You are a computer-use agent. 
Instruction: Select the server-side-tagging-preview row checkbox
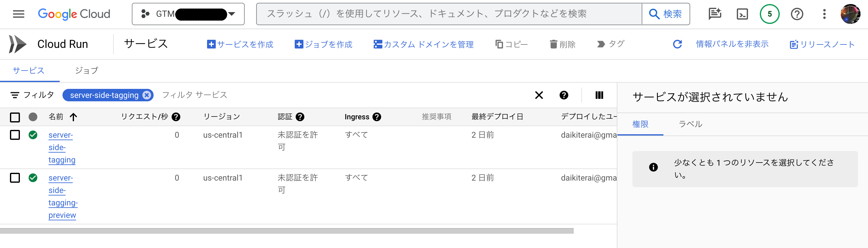(15, 177)
